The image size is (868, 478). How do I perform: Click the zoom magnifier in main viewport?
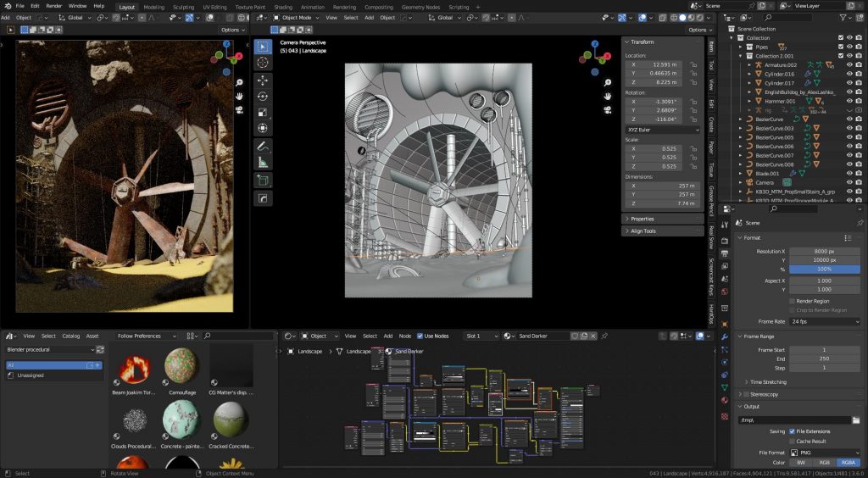tap(607, 82)
